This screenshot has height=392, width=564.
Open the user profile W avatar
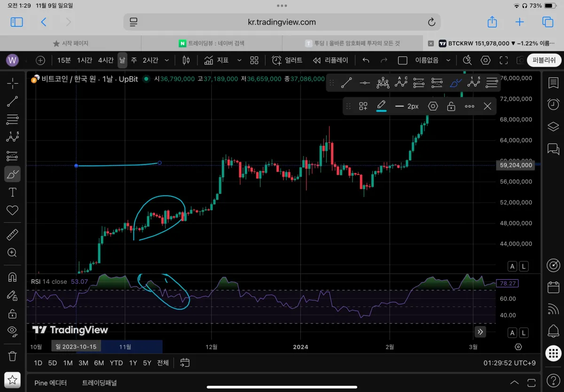13,60
